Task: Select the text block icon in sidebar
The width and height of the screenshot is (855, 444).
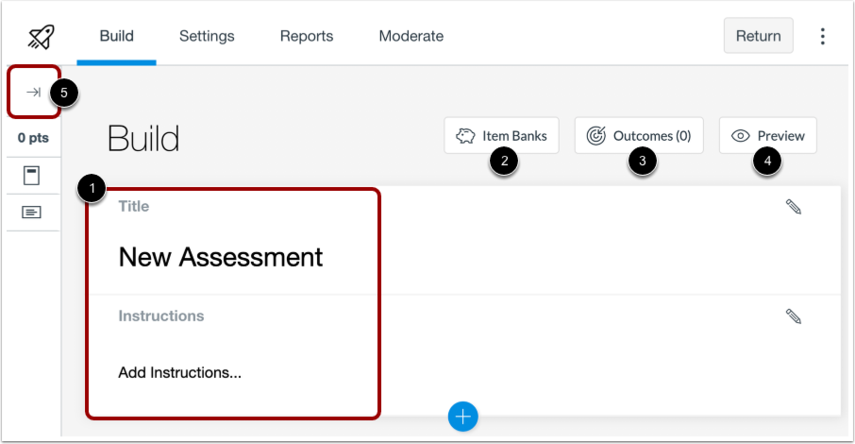Action: point(32,212)
